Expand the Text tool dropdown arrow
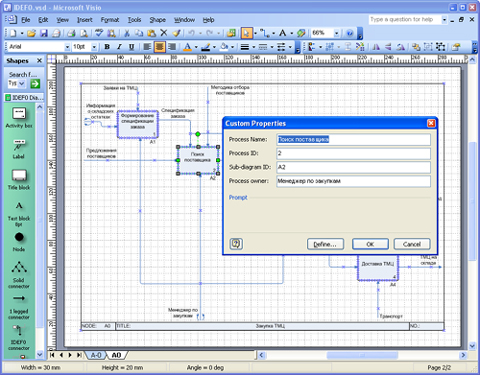 point(291,33)
